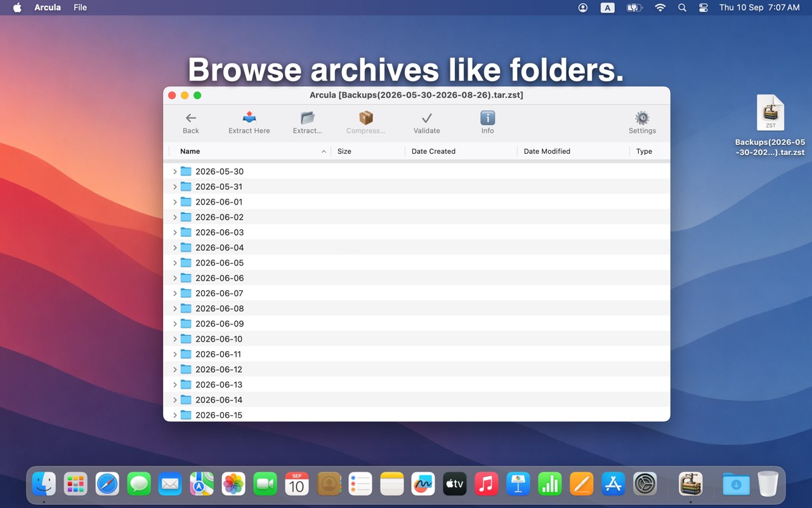Open Freeform from the Dock
Image resolution: width=812 pixels, height=508 pixels.
click(x=423, y=485)
